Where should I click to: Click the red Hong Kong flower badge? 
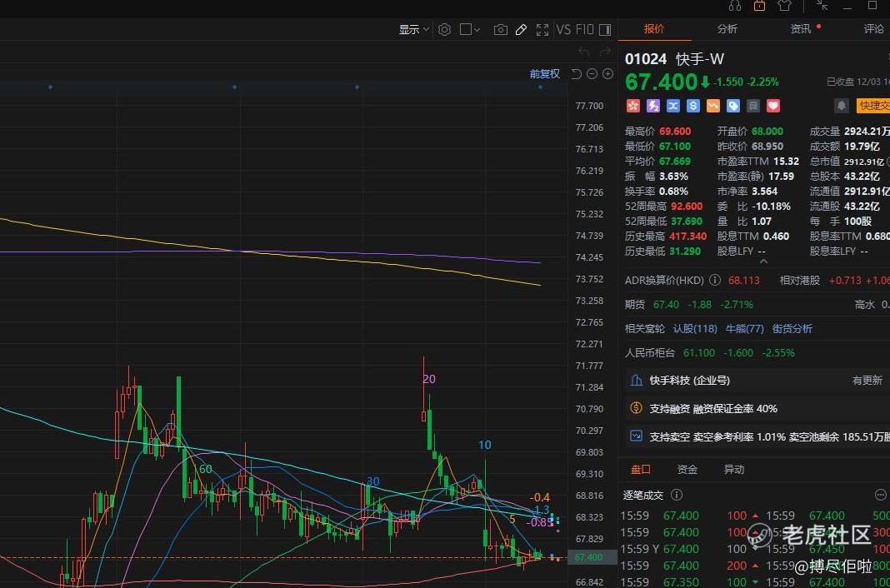point(632,106)
